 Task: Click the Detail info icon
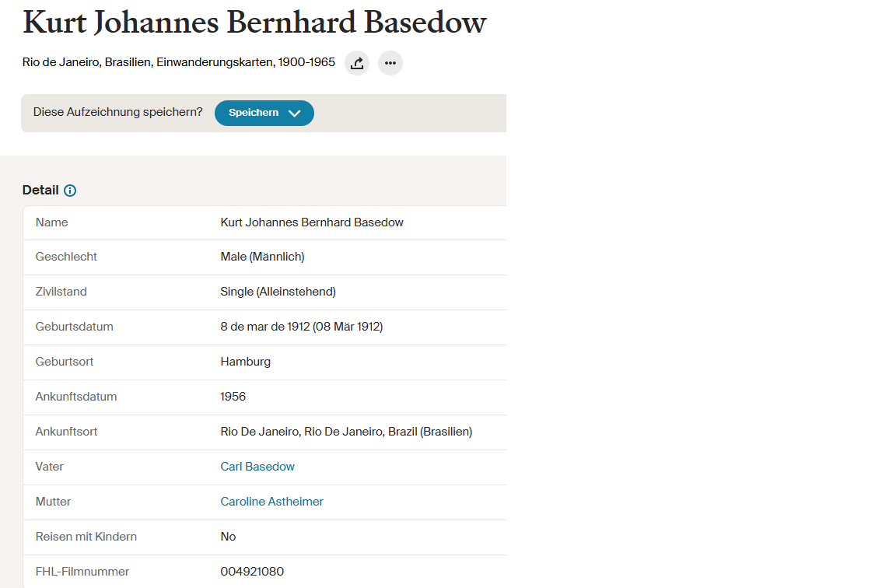(70, 191)
